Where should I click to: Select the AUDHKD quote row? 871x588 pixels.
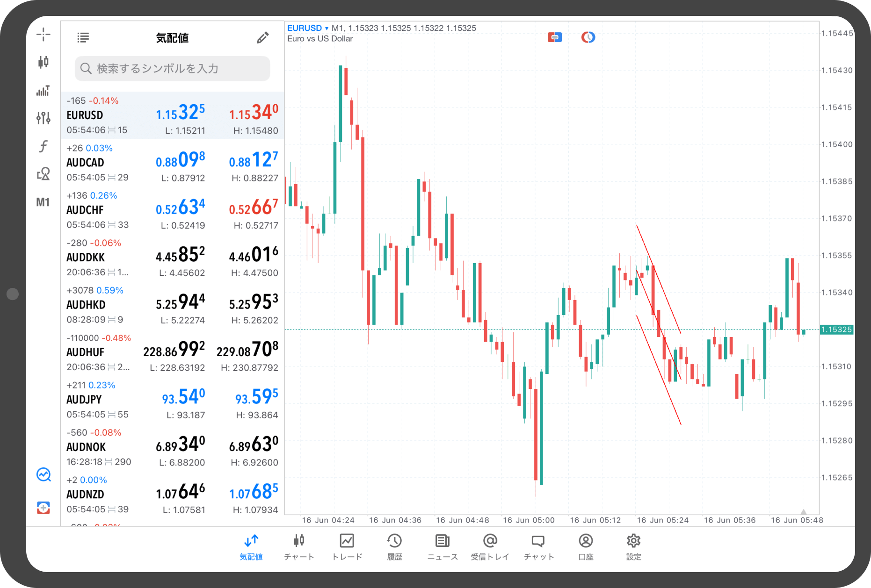[172, 305]
